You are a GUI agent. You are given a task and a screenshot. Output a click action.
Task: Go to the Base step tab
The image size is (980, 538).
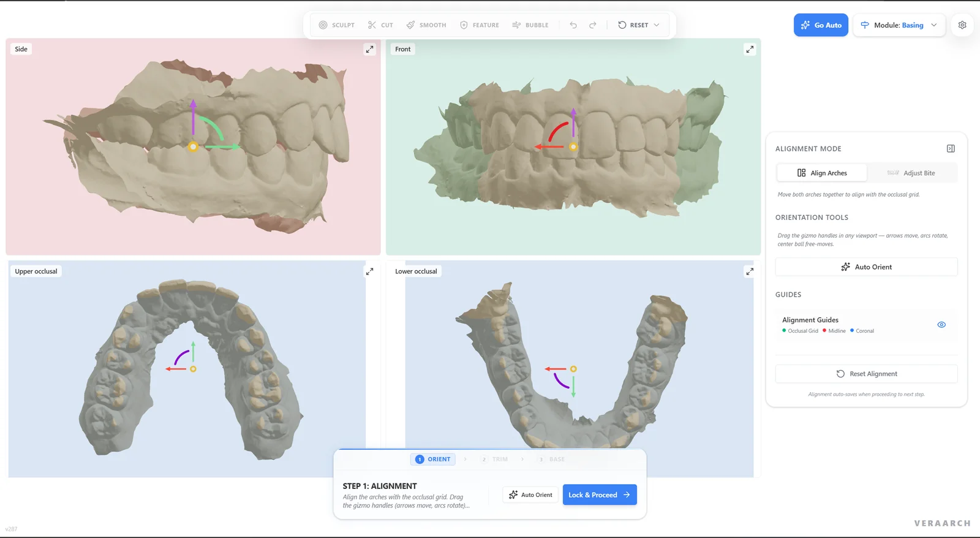pyautogui.click(x=551, y=460)
